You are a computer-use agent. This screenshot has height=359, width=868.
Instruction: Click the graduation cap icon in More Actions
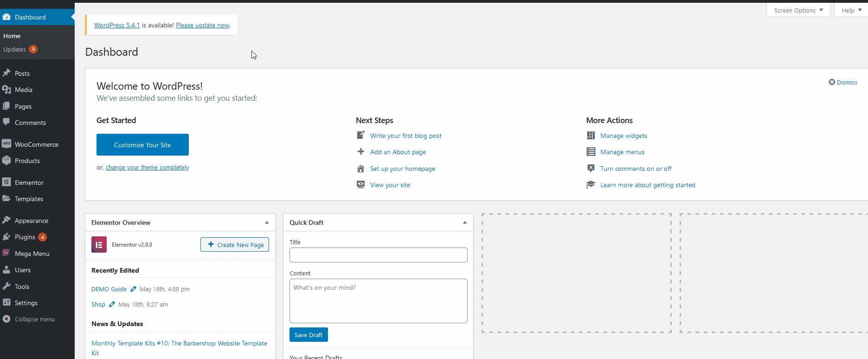click(591, 185)
